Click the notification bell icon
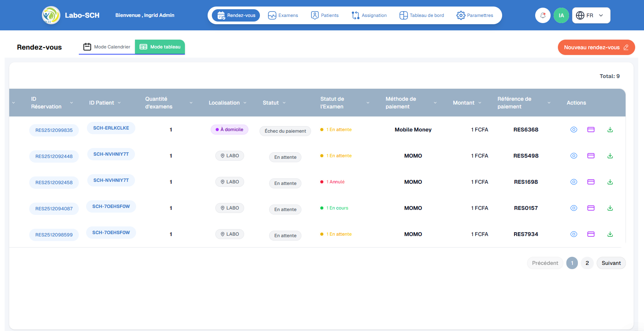This screenshot has width=644, height=331. point(542,15)
